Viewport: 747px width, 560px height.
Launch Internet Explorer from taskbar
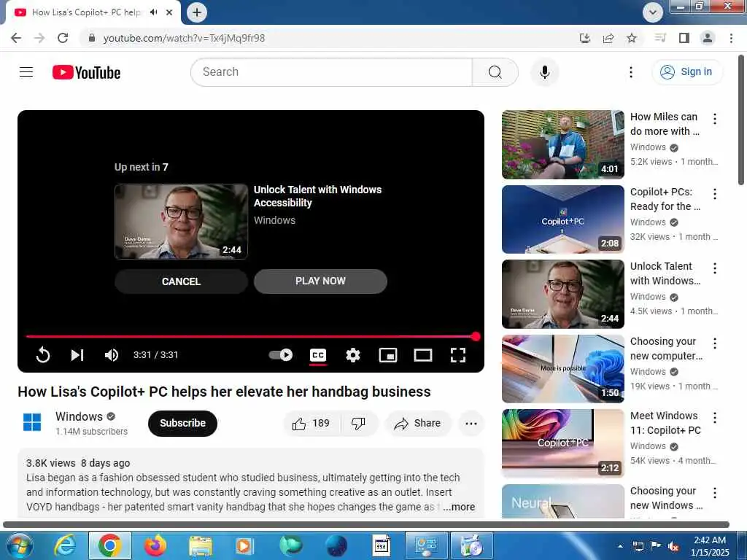coord(65,545)
